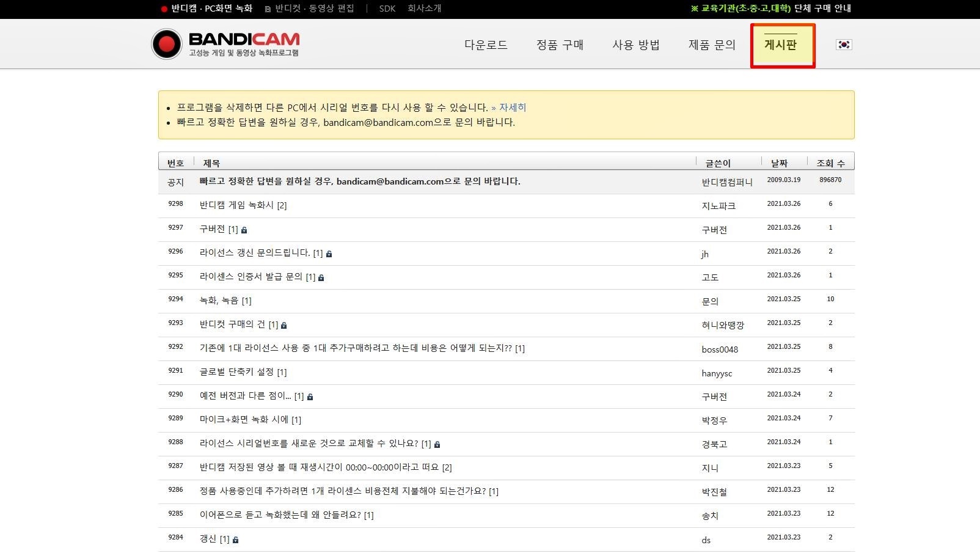Open the Korean flag language selector

pyautogui.click(x=844, y=45)
